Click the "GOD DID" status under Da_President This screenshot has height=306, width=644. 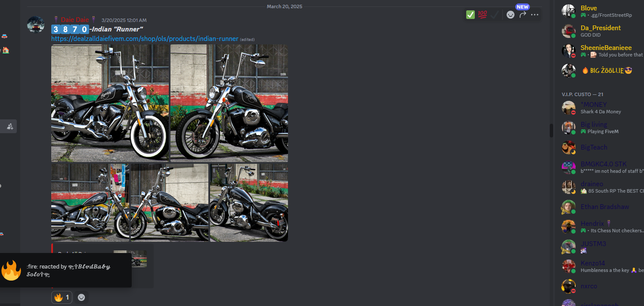pyautogui.click(x=591, y=35)
